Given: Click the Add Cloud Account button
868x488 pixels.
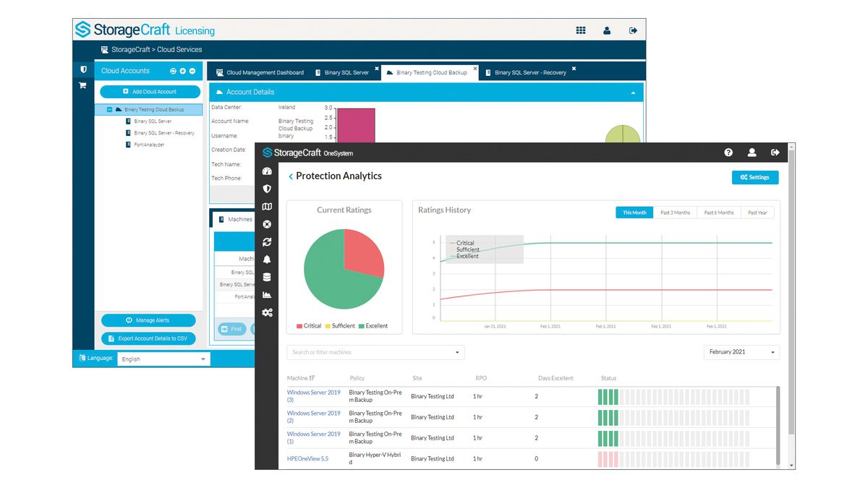Looking at the screenshot, I should (150, 91).
